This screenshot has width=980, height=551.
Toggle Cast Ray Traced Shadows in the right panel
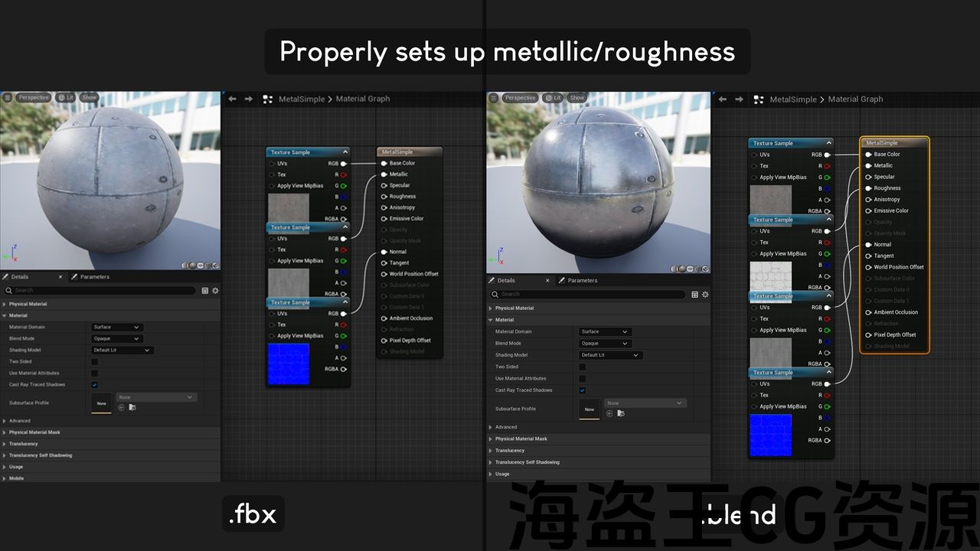coord(583,390)
